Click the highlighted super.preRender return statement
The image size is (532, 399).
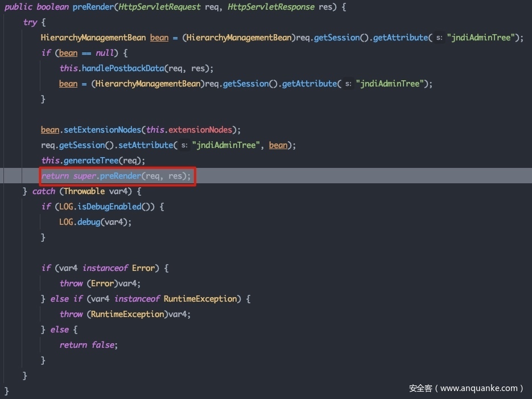pos(117,176)
